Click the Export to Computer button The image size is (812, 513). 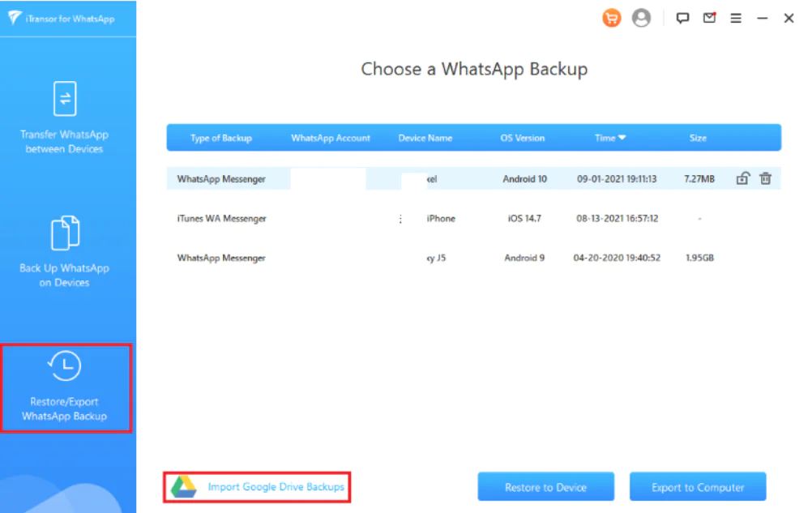[698, 486]
